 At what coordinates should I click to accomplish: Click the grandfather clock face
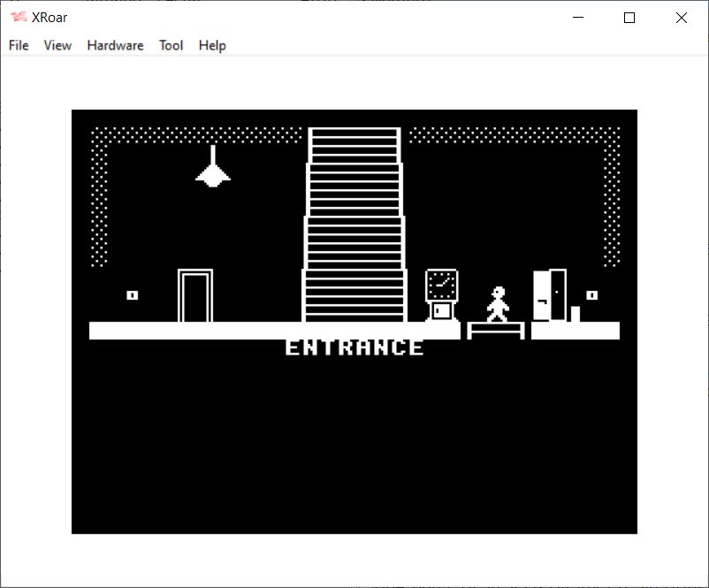441,285
